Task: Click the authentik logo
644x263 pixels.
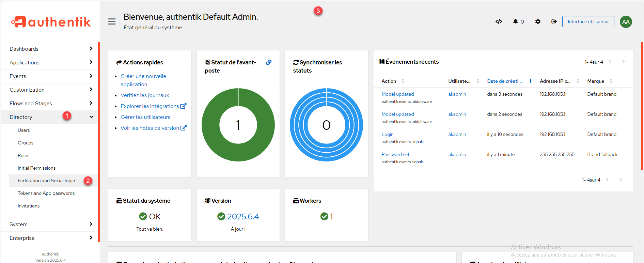Action: 51,22
